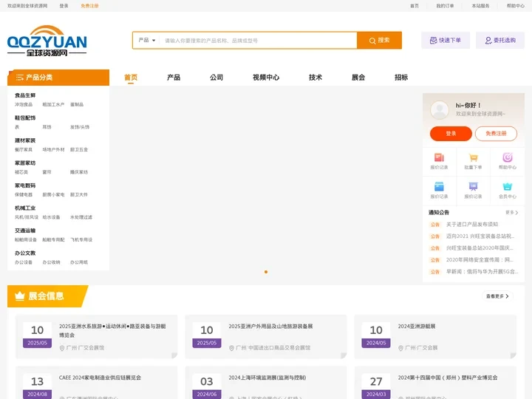Open notice 迈向2021 兴旺宝装备总站祝...
The height and width of the screenshot is (399, 532).
pyautogui.click(x=480, y=236)
